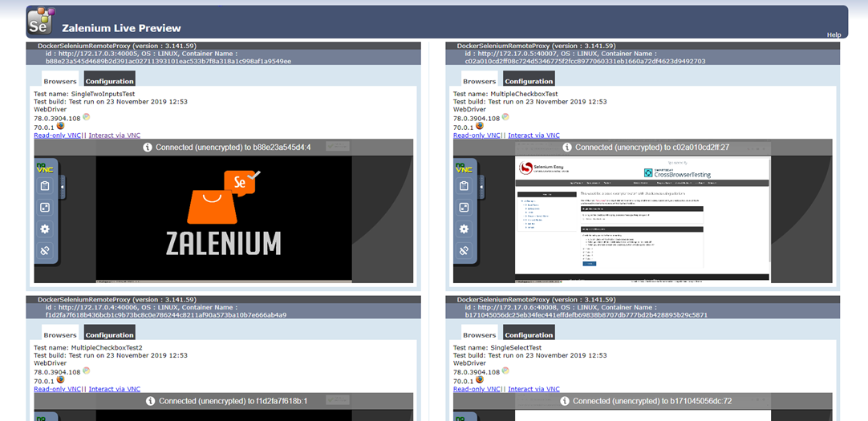Viewport: 868px width, 421px height.
Task: Click the Selenium logo in header
Action: (x=40, y=22)
